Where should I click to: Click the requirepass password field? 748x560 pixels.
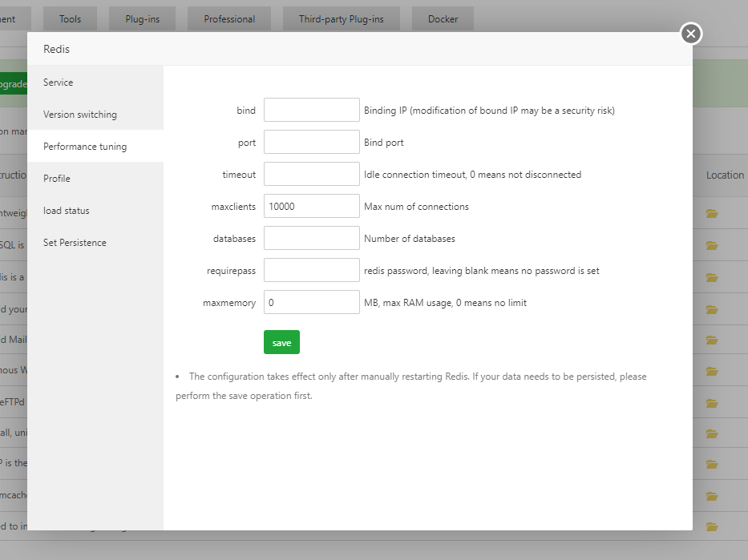tap(311, 270)
